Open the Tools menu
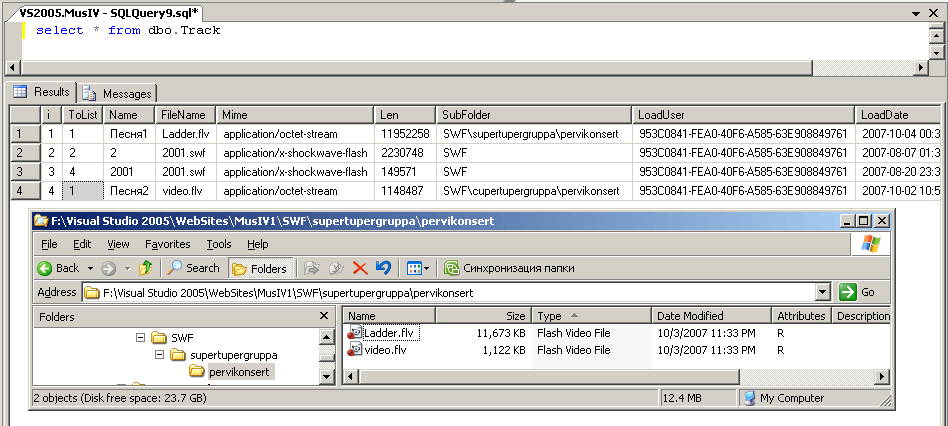Viewport: 948px width, 426px height. coord(219,244)
